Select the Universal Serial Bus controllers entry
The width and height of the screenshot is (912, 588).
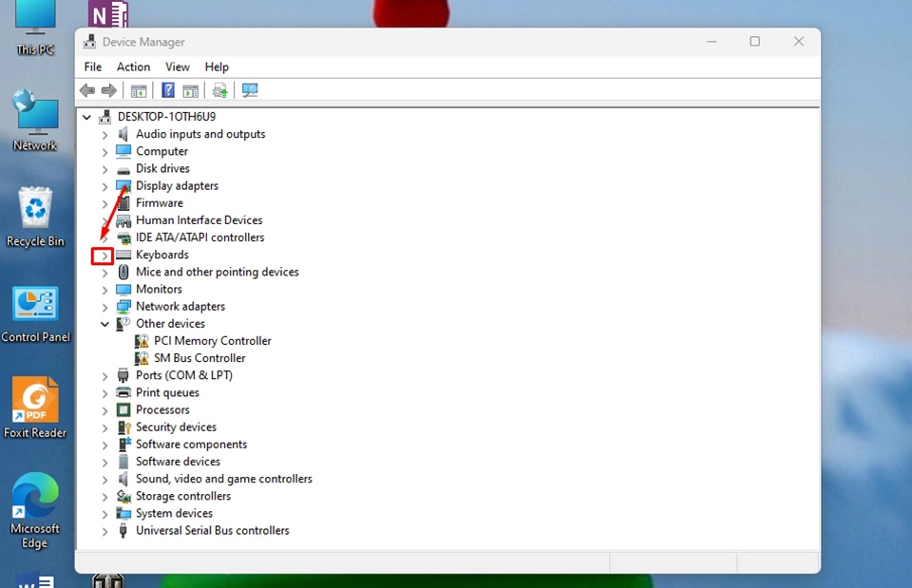(x=213, y=530)
